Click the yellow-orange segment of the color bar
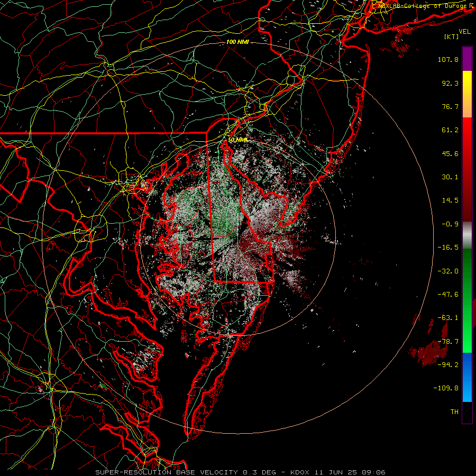Screen dimensions: 476x476 click(467, 94)
